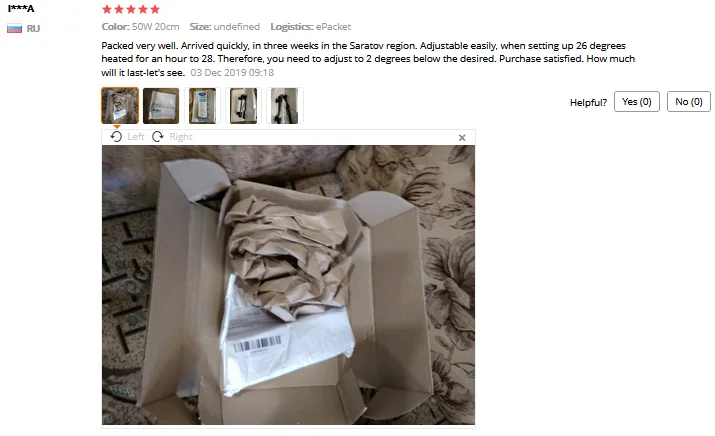
Task: Click the Left rotate label
Action: coord(136,137)
